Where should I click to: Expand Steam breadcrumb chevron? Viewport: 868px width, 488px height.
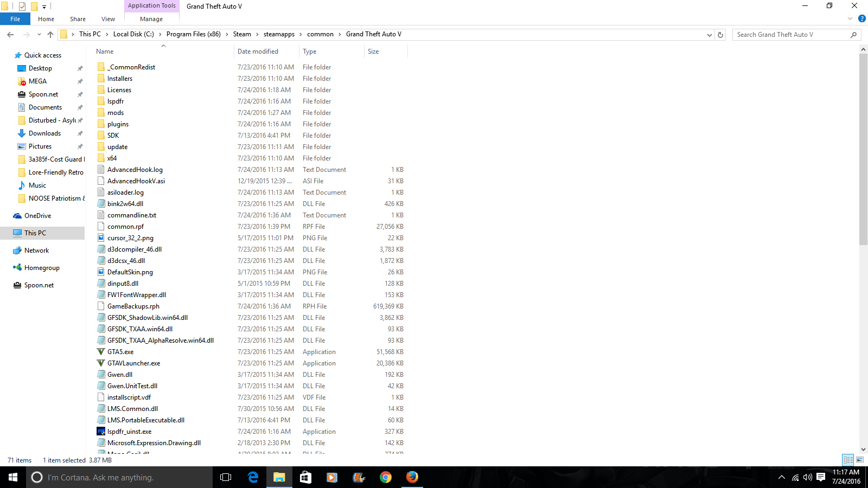258,34
